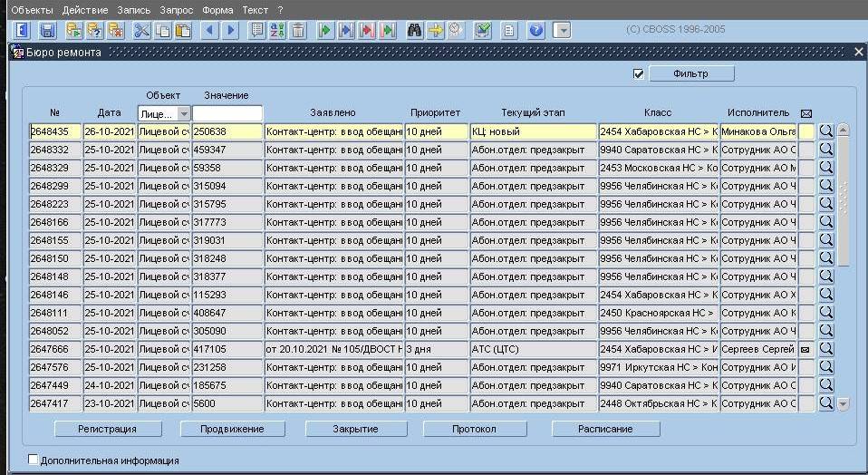Screen dimensions: 868x475
Task: Open the Текст menu
Action: 256,10
